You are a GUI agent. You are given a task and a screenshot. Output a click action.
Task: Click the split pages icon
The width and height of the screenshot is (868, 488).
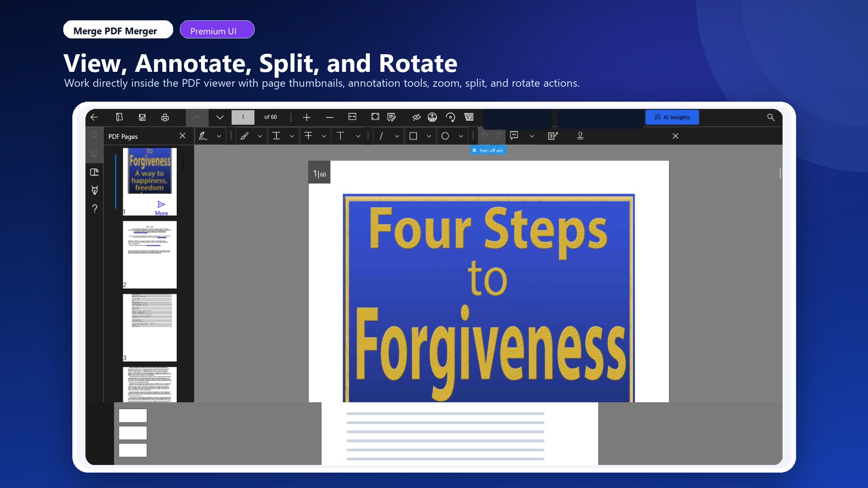pyautogui.click(x=469, y=117)
